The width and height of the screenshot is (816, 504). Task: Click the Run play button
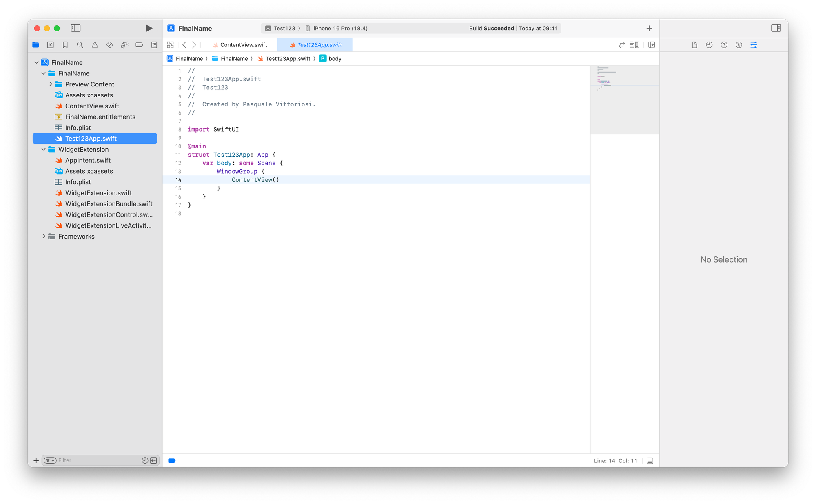(149, 28)
